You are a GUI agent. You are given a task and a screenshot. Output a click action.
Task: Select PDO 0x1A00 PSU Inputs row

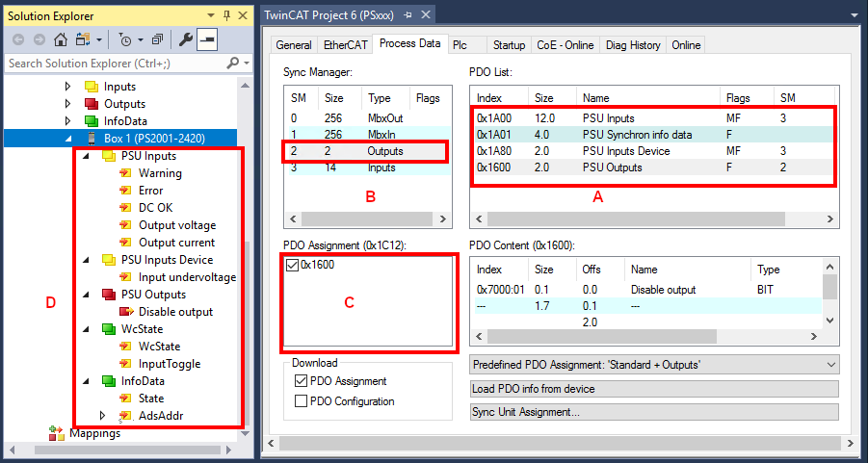coord(654,117)
